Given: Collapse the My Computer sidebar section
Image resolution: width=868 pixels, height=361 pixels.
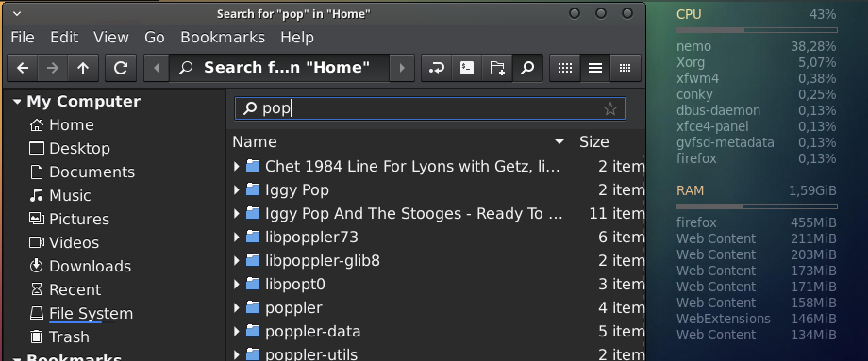Looking at the screenshot, I should click(17, 102).
